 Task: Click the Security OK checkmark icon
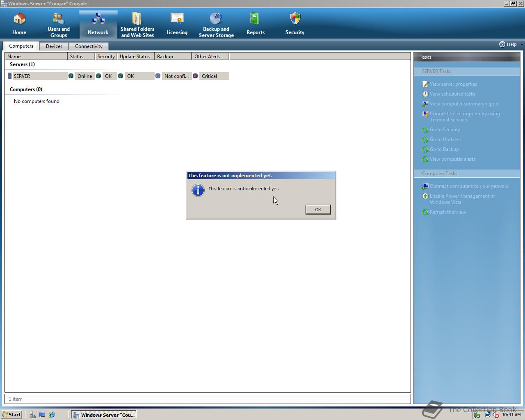click(x=98, y=76)
